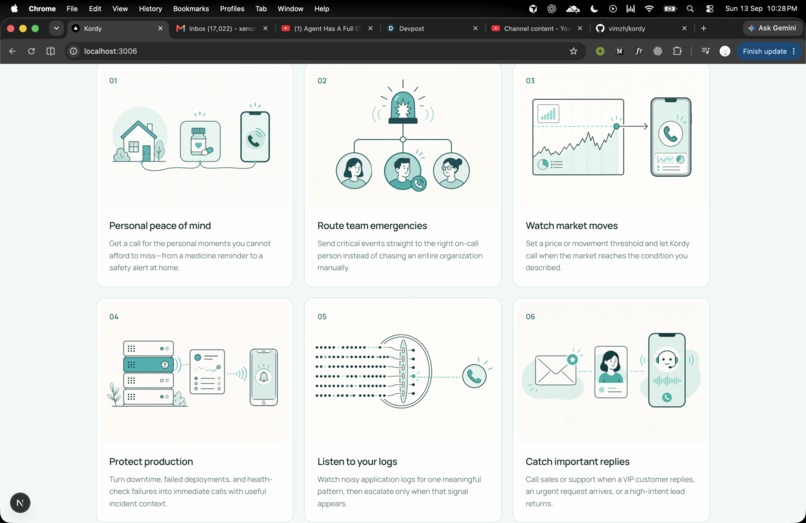
Task: Click the log stream funnel illustration
Action: click(x=402, y=372)
